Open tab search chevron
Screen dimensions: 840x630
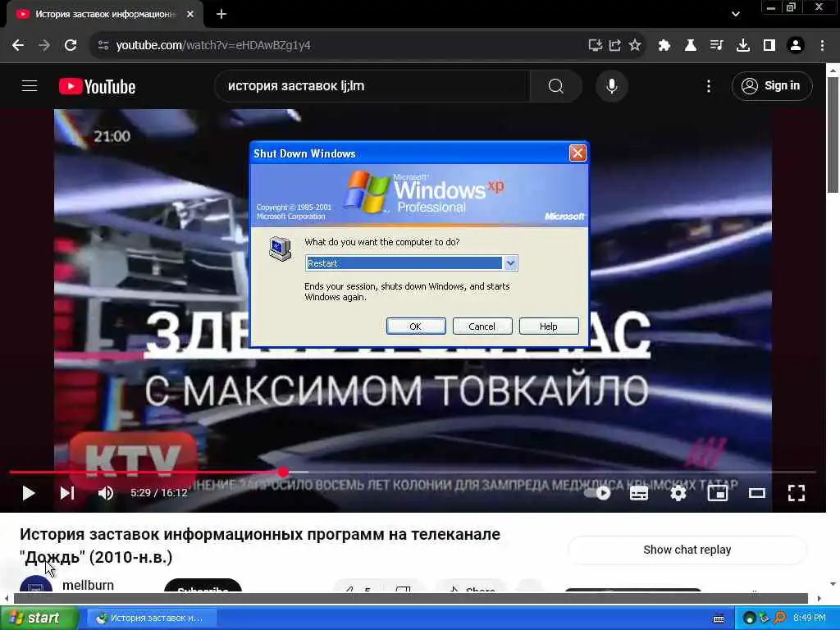(x=736, y=14)
